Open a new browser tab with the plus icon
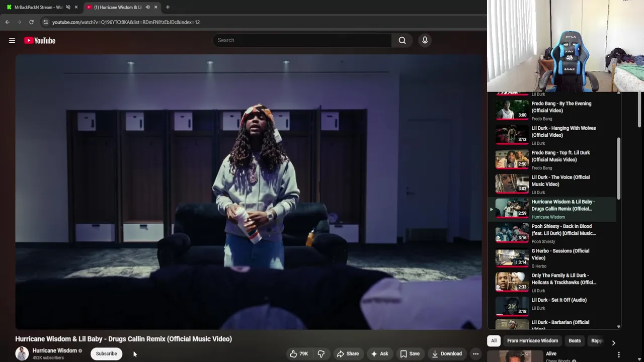644x362 pixels. pyautogui.click(x=168, y=7)
